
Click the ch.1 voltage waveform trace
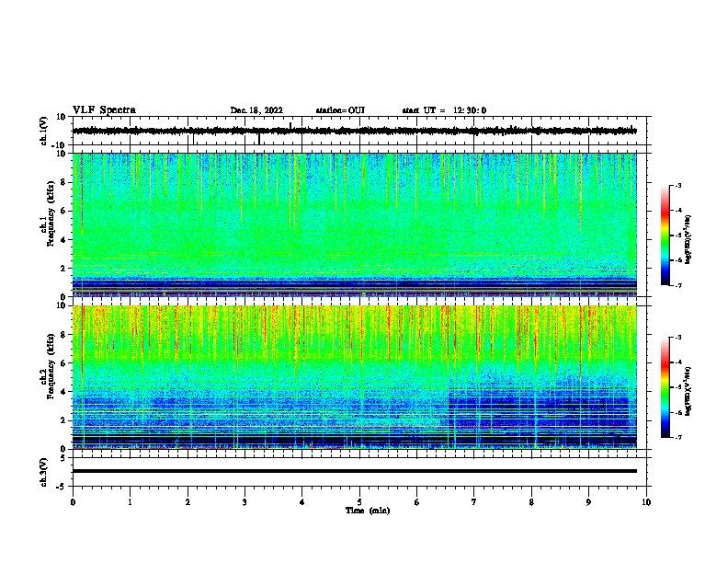[354, 131]
